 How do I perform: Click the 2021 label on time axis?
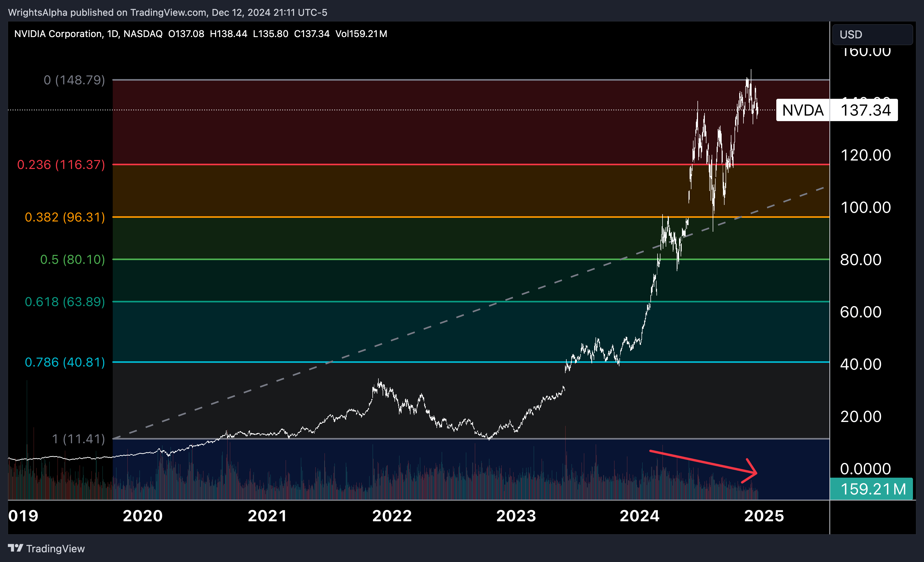coord(267,516)
